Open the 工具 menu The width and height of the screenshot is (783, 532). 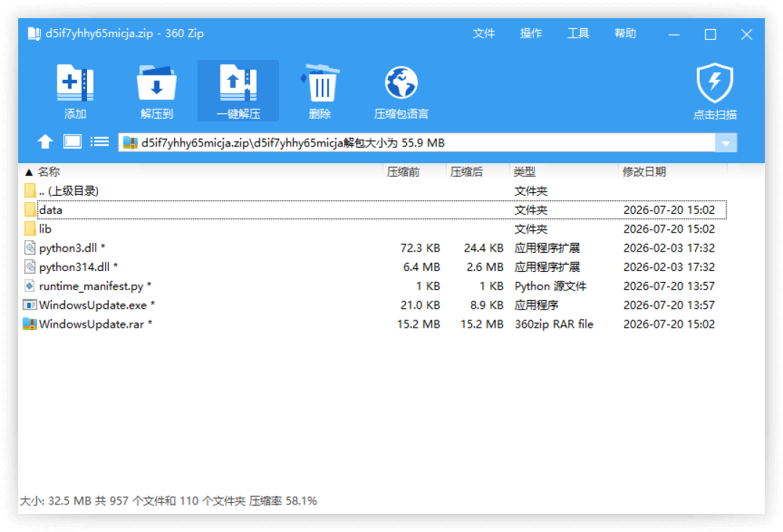pyautogui.click(x=579, y=33)
